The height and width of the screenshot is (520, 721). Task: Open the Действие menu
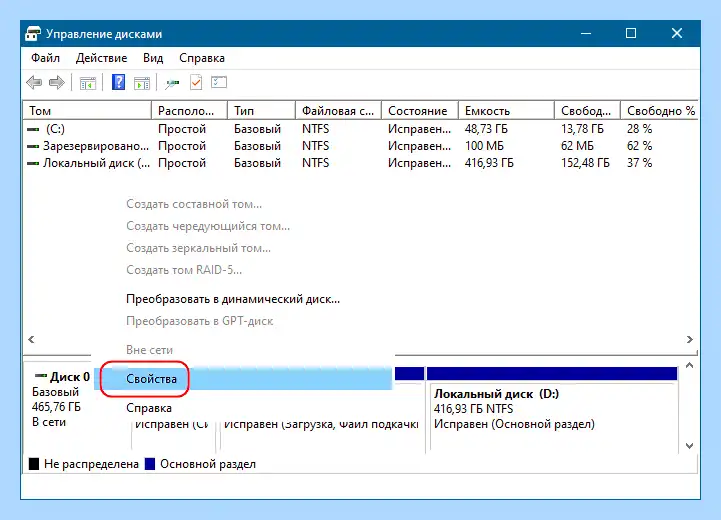[101, 58]
